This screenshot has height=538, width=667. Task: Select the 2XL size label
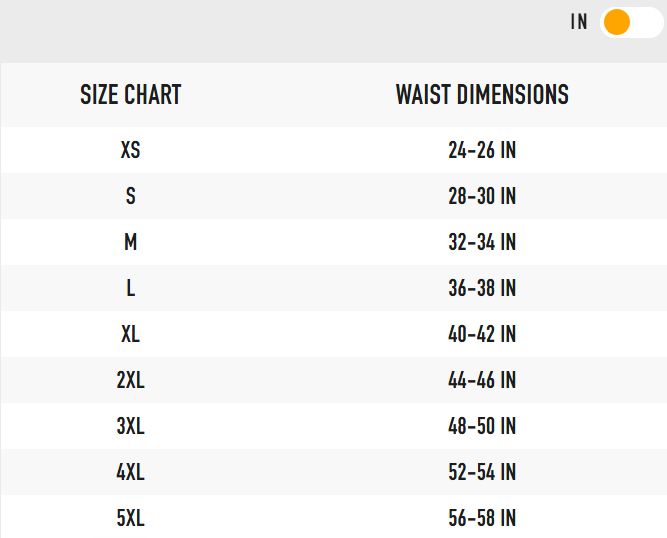[131, 380]
